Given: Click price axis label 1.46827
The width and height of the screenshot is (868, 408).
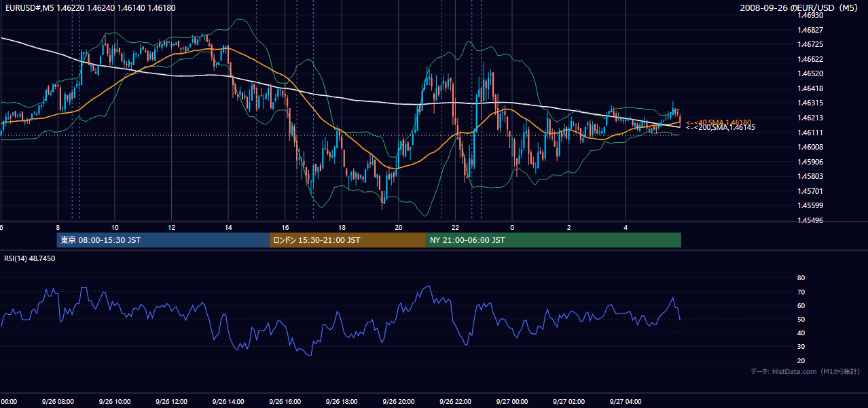Looking at the screenshot, I should [x=811, y=30].
